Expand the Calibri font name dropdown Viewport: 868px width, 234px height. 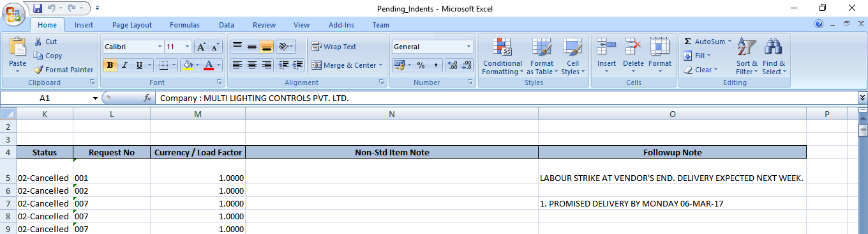click(160, 47)
